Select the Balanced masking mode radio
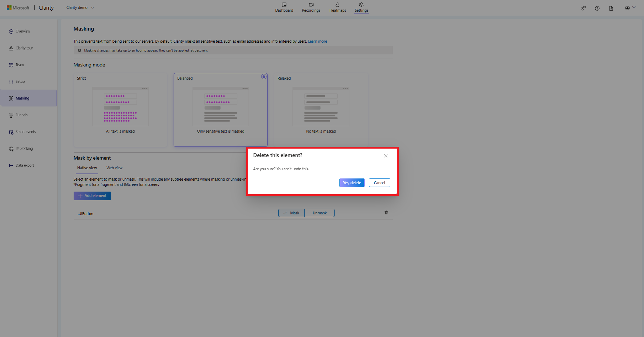The width and height of the screenshot is (644, 337). click(x=264, y=77)
